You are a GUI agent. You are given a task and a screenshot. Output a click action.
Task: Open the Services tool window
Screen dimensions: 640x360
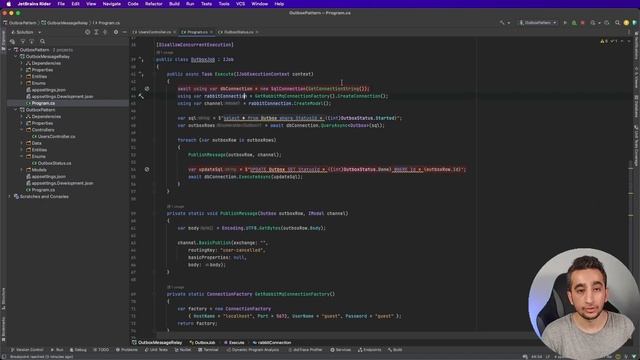pos(340,350)
